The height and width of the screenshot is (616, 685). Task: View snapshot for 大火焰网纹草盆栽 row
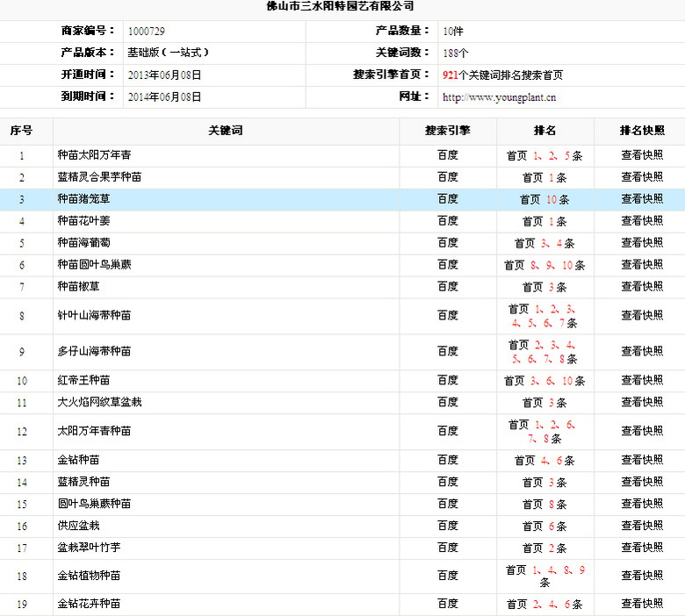click(x=642, y=402)
